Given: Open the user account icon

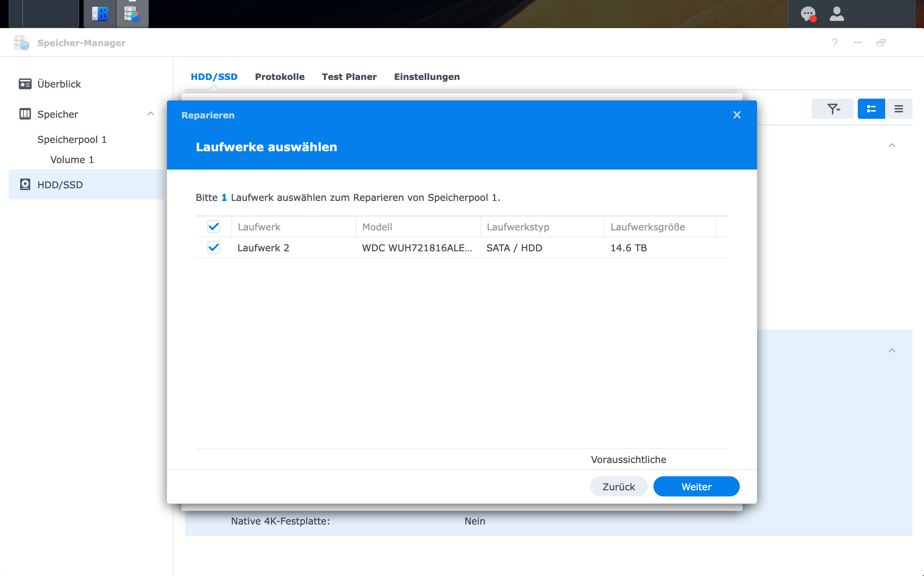Looking at the screenshot, I should [837, 14].
